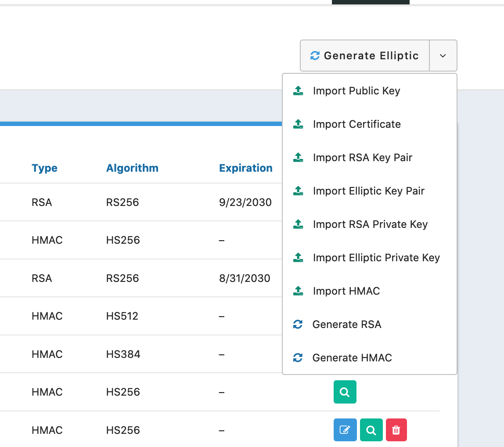Click the upload icon beside Import HMAC
Viewport: 504px width, 447px height.
(x=298, y=291)
